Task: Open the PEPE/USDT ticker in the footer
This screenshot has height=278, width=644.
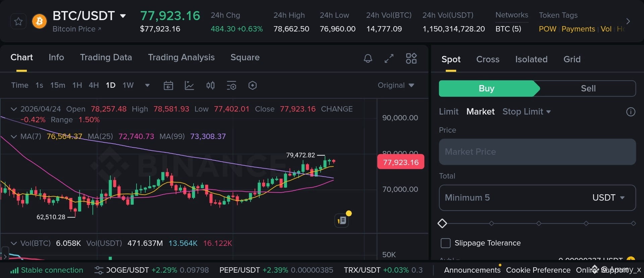Action: 276,270
